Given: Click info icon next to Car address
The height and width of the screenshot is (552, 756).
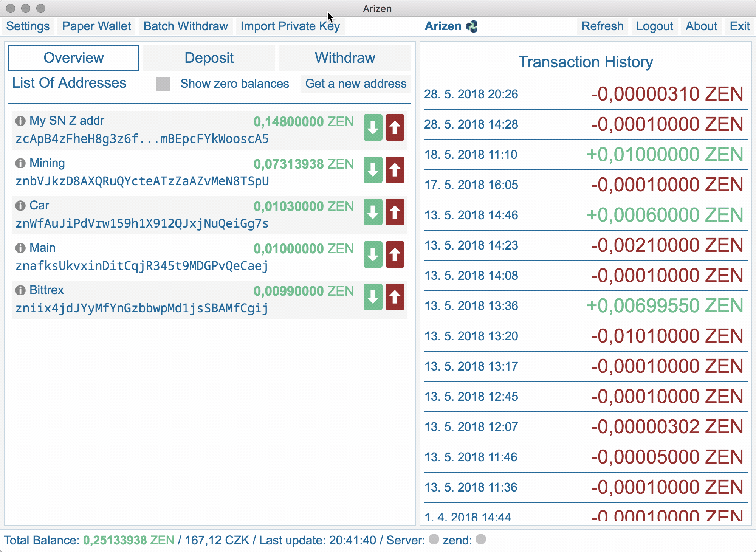Looking at the screenshot, I should [20, 206].
